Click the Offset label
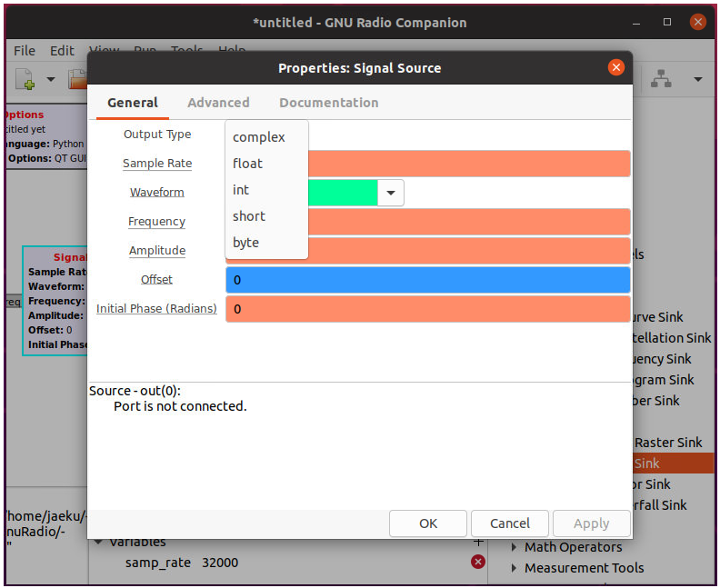Image resolution: width=720 pixels, height=588 pixels. (156, 280)
